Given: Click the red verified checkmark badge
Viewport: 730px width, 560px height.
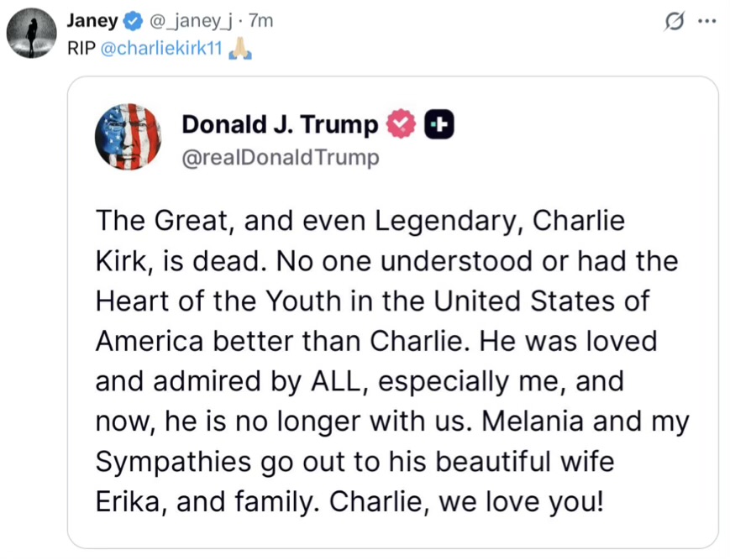Looking at the screenshot, I should pyautogui.click(x=401, y=123).
